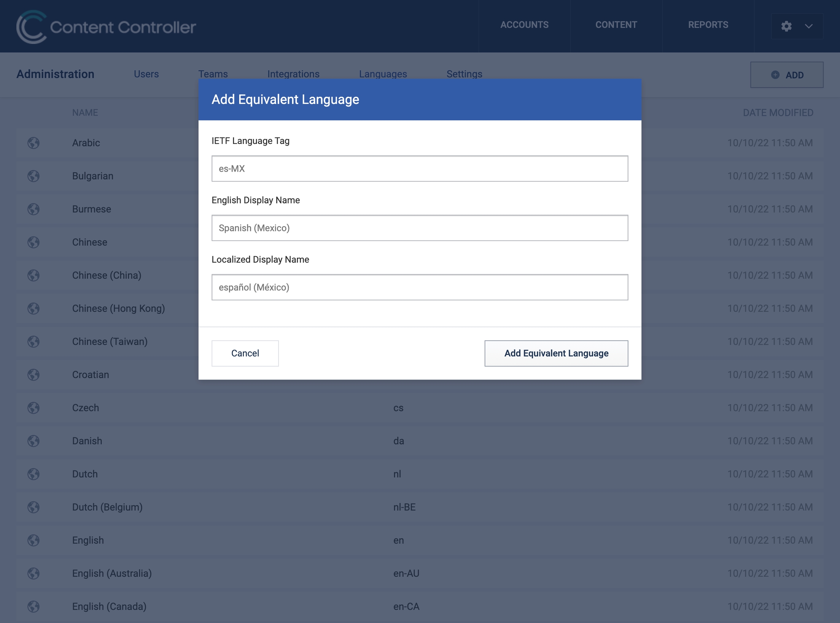
Task: Select the Burmese language name
Action: [92, 209]
